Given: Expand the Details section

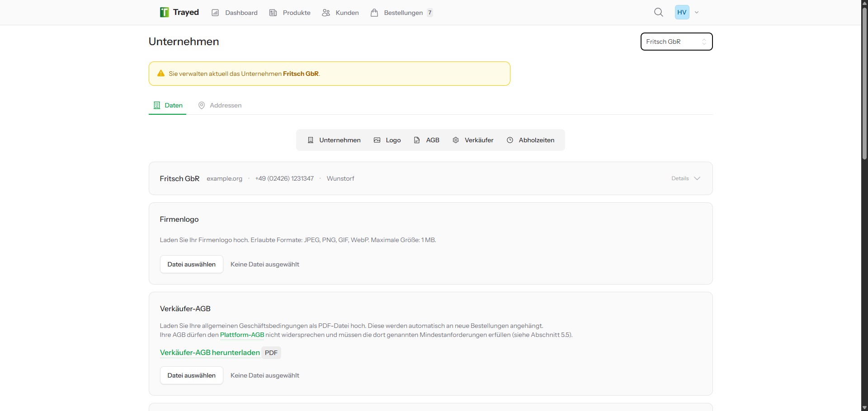Looking at the screenshot, I should tap(685, 178).
